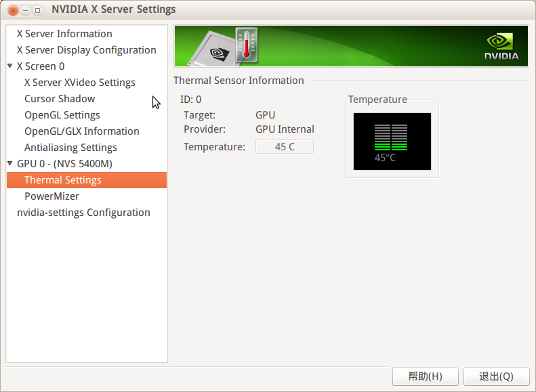Image resolution: width=536 pixels, height=392 pixels.
Task: Click the 帮助(H) help button
Action: coord(426,376)
